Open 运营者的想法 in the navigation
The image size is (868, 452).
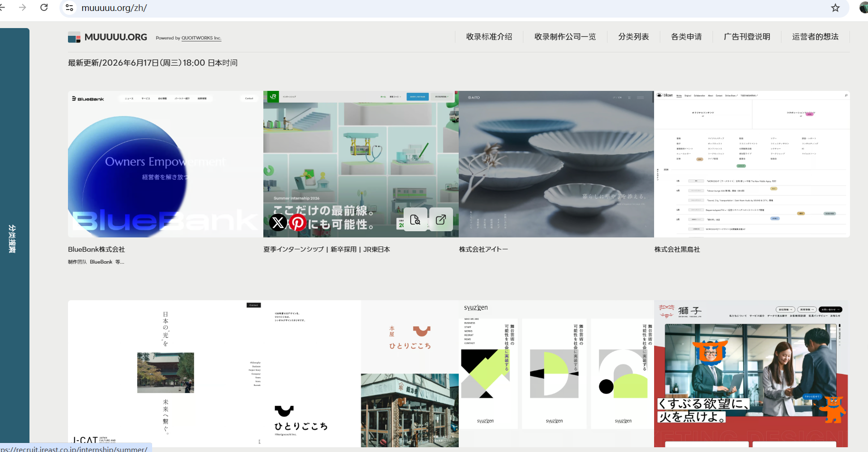815,37
